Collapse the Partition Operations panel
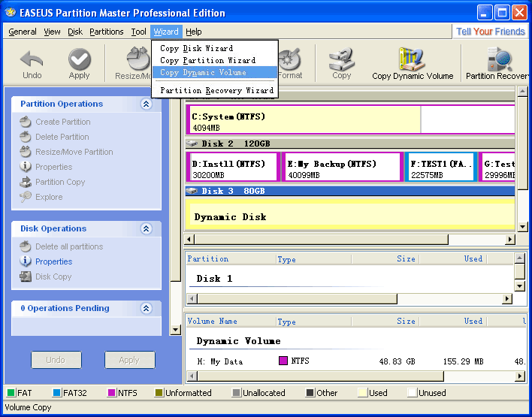The height and width of the screenshot is (417, 532). tap(146, 104)
